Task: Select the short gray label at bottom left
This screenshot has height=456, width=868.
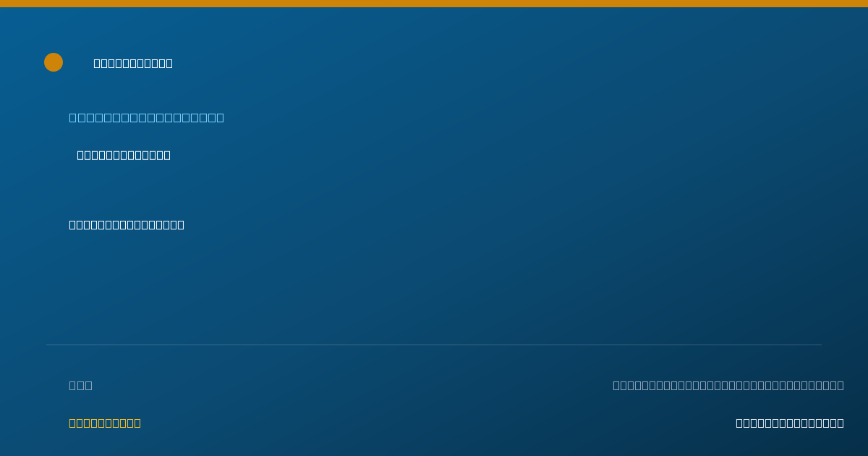Action: pos(80,385)
